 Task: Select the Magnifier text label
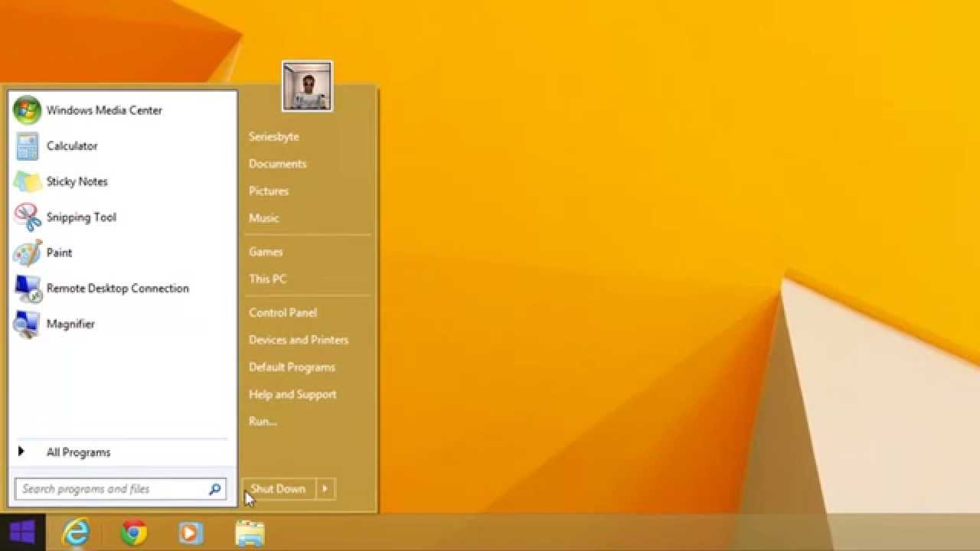[x=70, y=324]
